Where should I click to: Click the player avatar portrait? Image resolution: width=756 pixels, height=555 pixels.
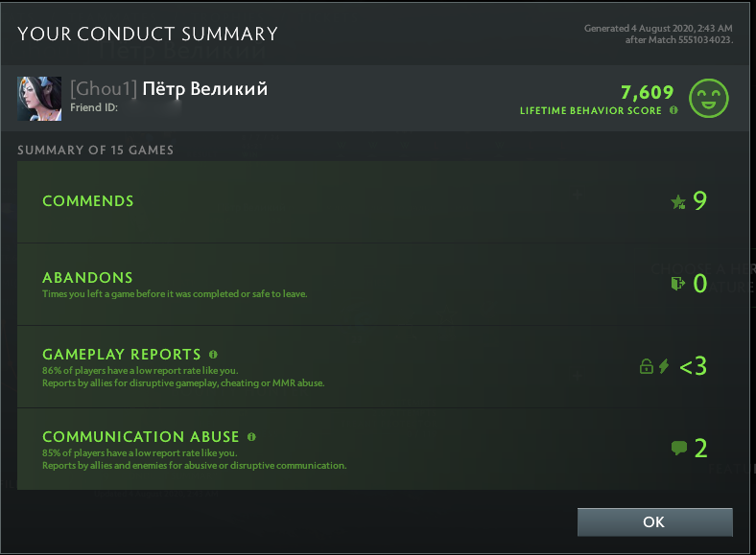[39, 98]
